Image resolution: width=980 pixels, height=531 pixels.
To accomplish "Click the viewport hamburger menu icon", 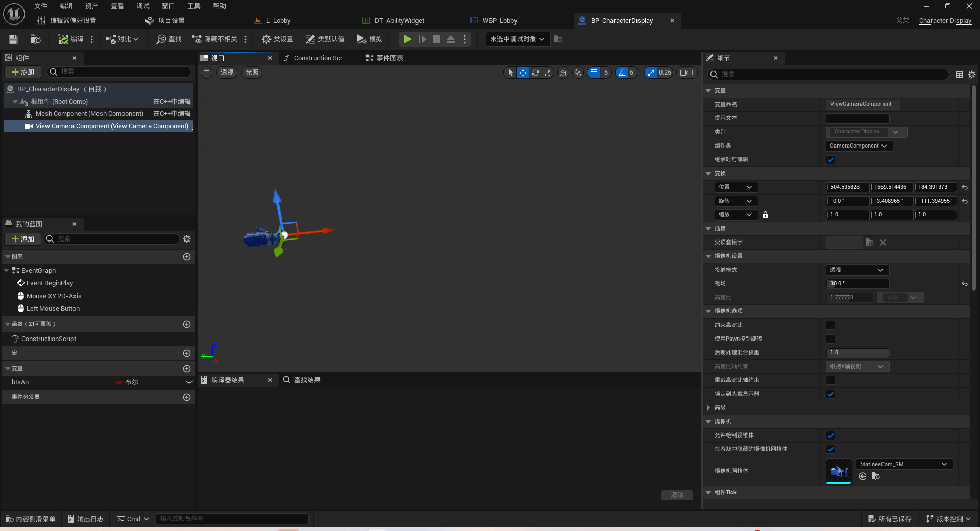I will point(206,73).
